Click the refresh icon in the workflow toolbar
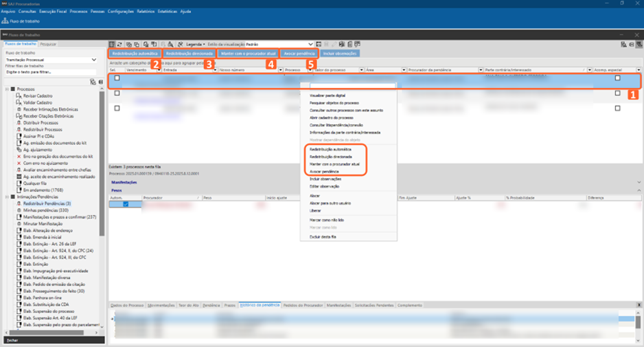The height and width of the screenshot is (347, 644). [120, 44]
